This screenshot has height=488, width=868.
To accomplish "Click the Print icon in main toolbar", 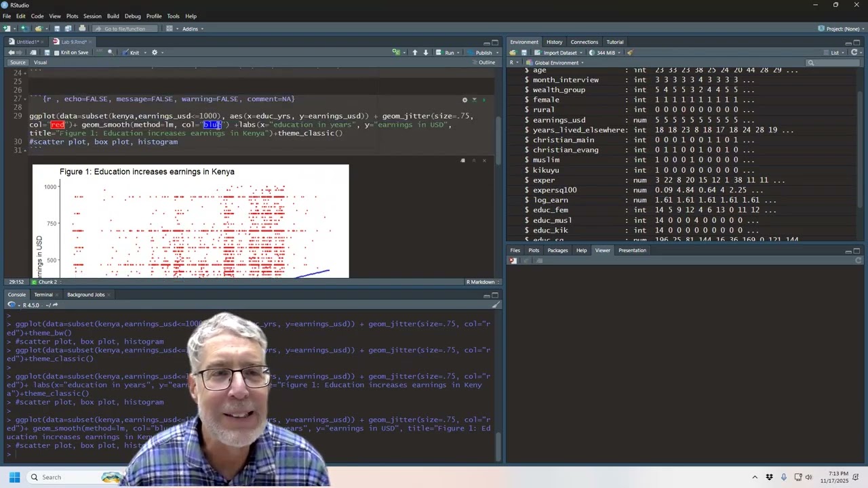I will (82, 28).
